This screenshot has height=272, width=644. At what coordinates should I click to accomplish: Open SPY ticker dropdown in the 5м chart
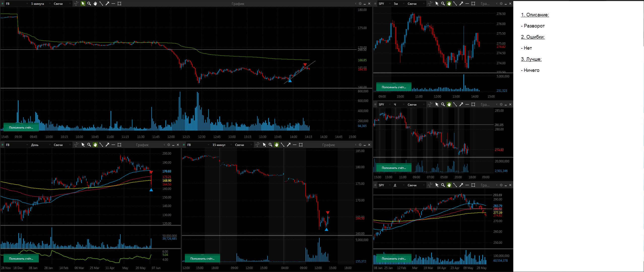click(x=384, y=4)
